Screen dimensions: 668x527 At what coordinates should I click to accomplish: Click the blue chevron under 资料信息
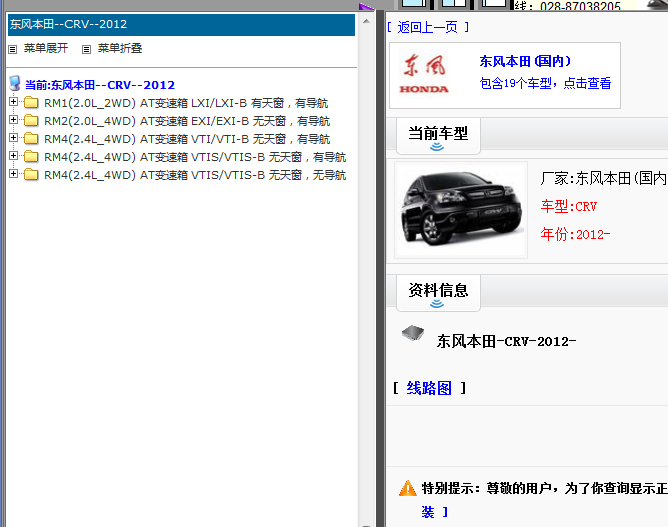click(x=437, y=304)
